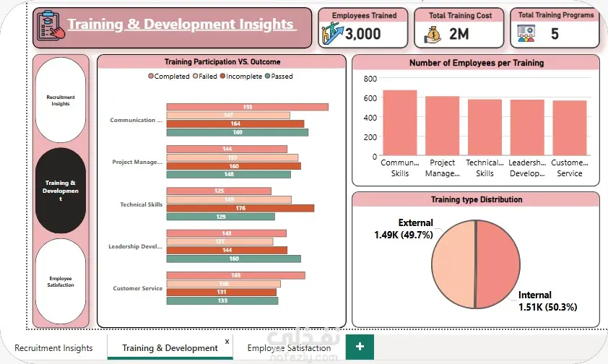This screenshot has width=608, height=364.
Task: Select Leadership Completed bar showing 143
Action: [227, 233]
